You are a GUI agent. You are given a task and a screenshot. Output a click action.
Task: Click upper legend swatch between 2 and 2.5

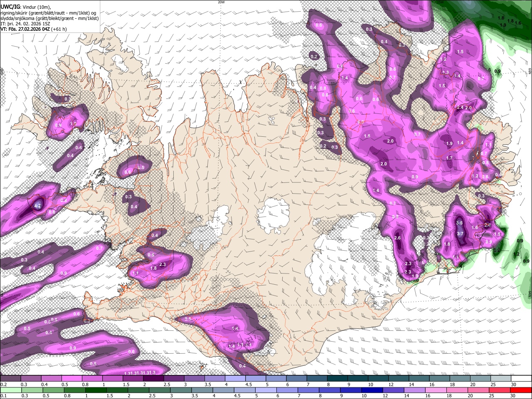coord(154,379)
